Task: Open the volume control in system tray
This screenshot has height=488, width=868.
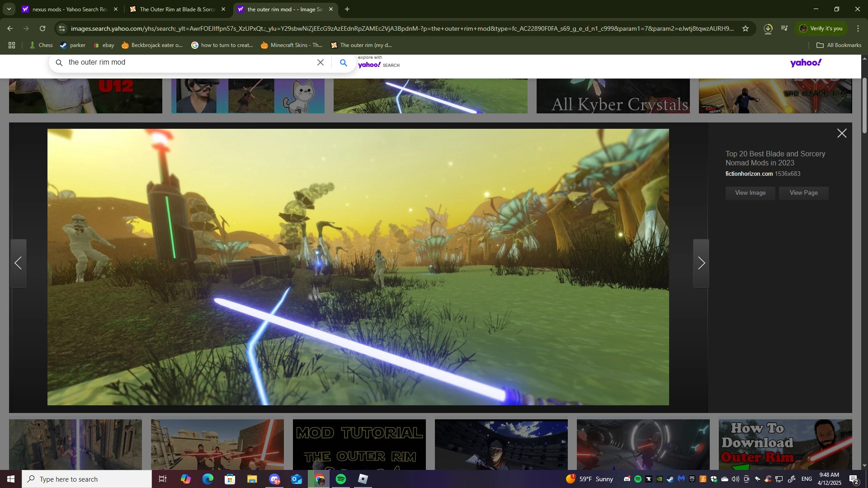Action: pos(736,479)
